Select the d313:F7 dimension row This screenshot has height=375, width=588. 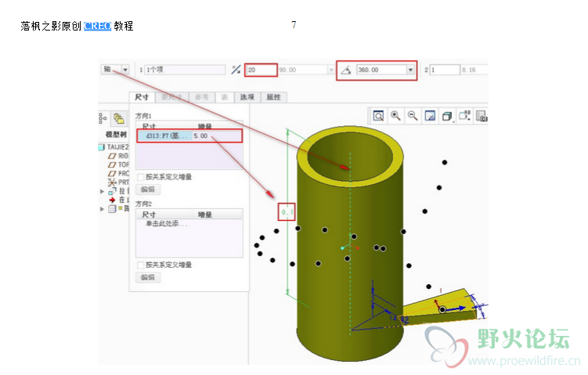point(189,135)
